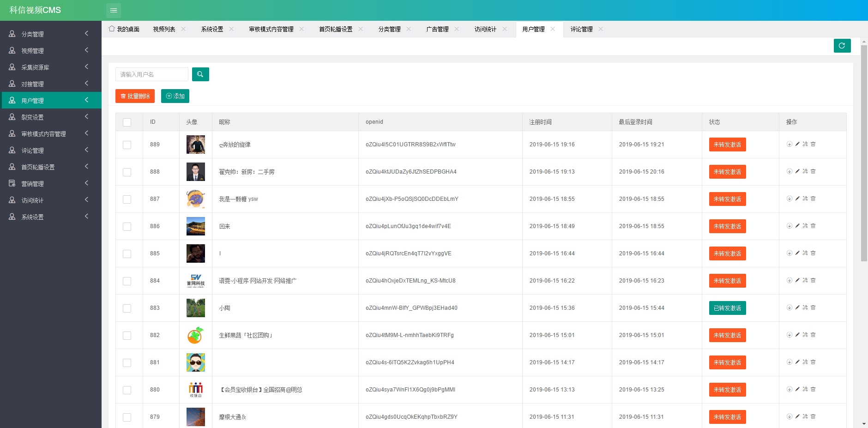Expand 首页轮播设置 in the sidebar
Image resolution: width=868 pixels, height=428 pixels.
click(51, 167)
